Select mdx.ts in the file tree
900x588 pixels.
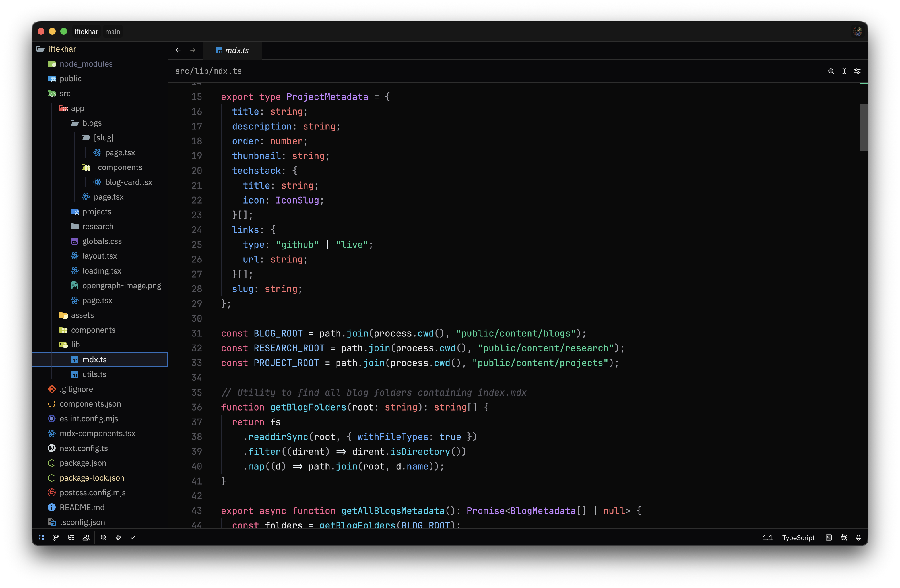(100, 359)
